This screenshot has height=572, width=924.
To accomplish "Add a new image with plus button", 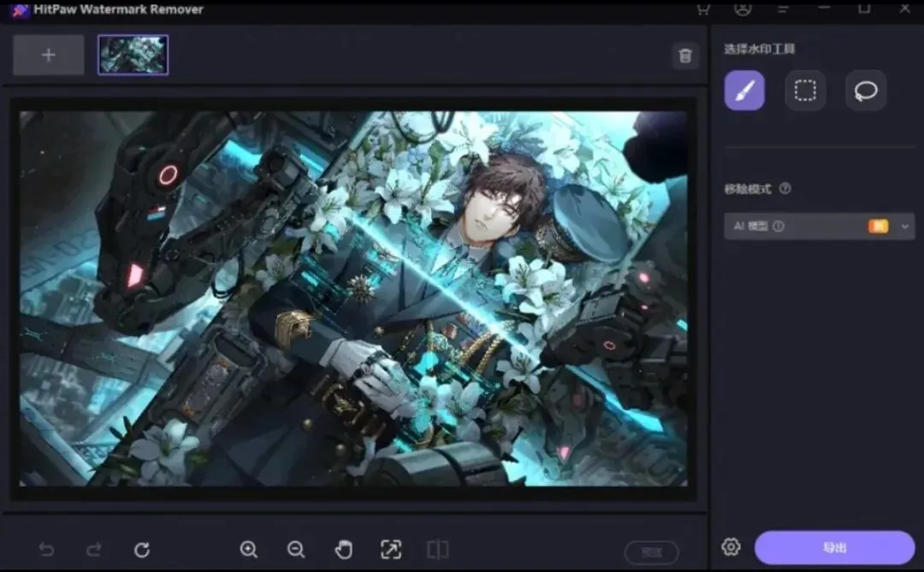I will pos(48,55).
